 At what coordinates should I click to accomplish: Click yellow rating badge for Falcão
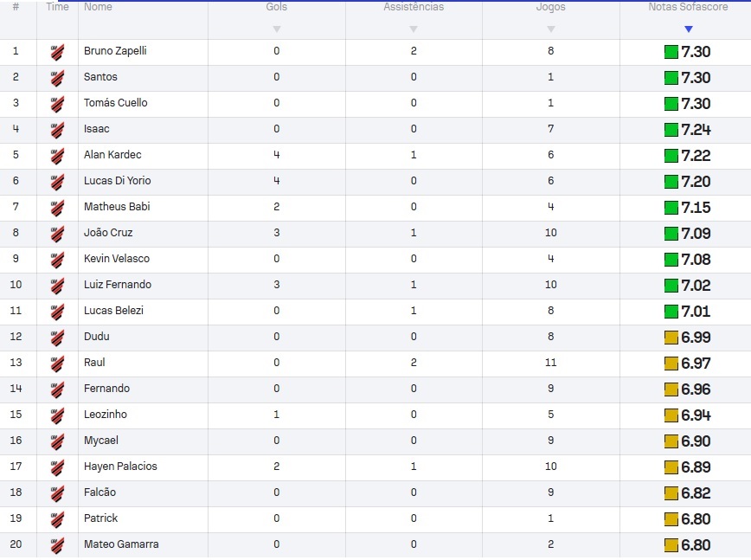(671, 493)
